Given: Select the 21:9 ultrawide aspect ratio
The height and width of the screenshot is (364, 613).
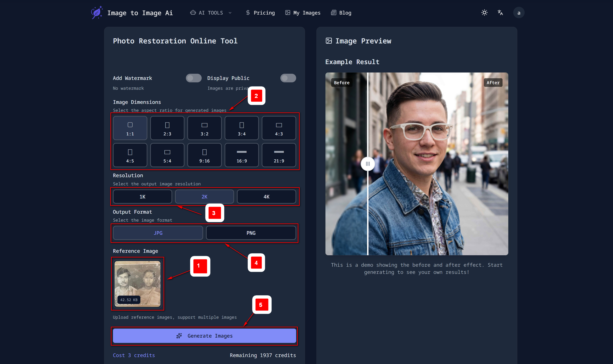Looking at the screenshot, I should pyautogui.click(x=279, y=155).
